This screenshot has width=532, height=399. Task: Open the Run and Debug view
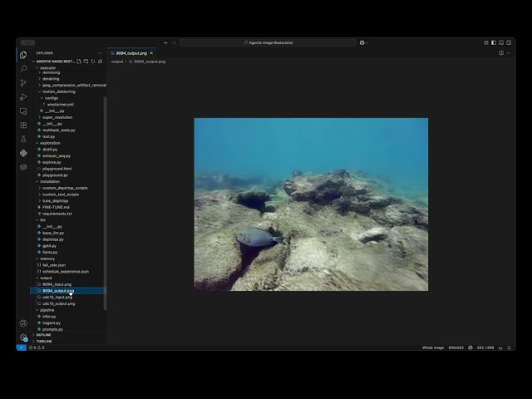(x=23, y=97)
